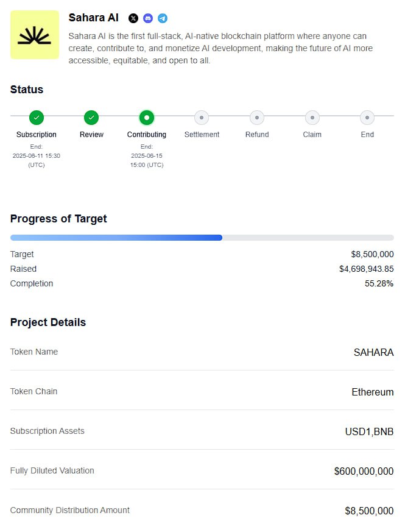Open the Telegram icon link
The height and width of the screenshot is (532, 405).
[163, 18]
